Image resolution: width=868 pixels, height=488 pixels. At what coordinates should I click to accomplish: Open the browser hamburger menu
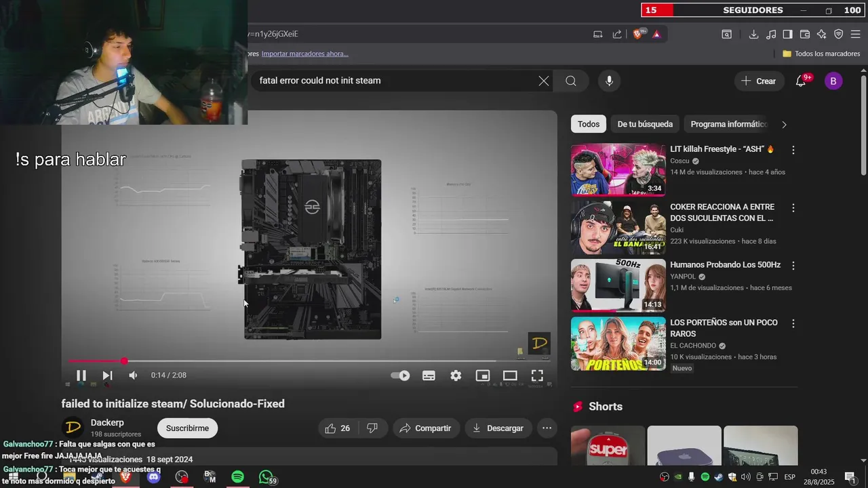[x=855, y=34]
